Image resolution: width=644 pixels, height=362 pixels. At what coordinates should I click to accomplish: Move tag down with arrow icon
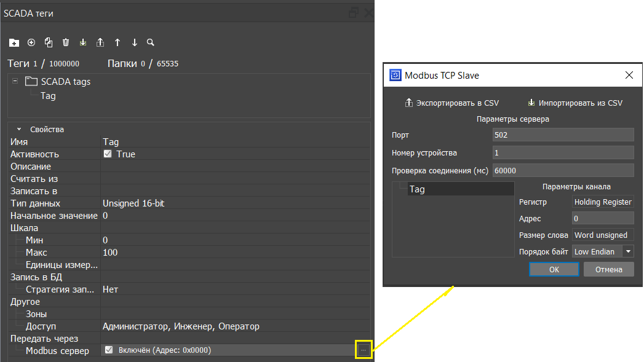tap(135, 43)
